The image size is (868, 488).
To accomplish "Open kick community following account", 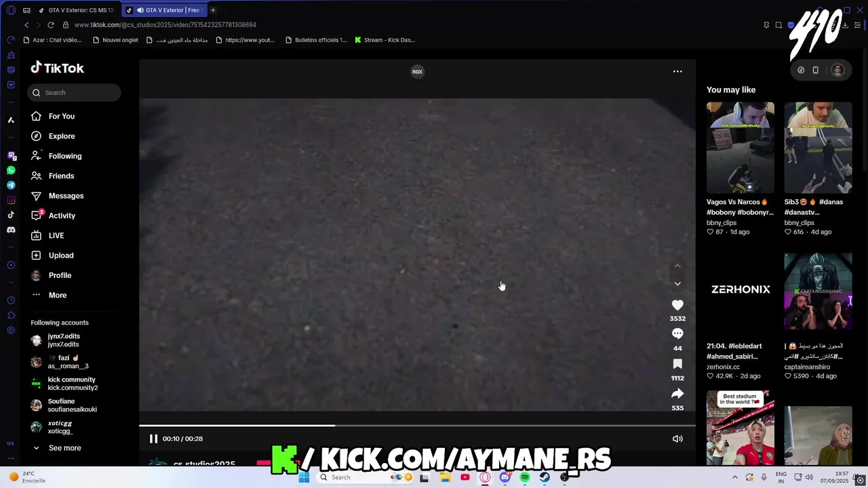I will tap(64, 384).
